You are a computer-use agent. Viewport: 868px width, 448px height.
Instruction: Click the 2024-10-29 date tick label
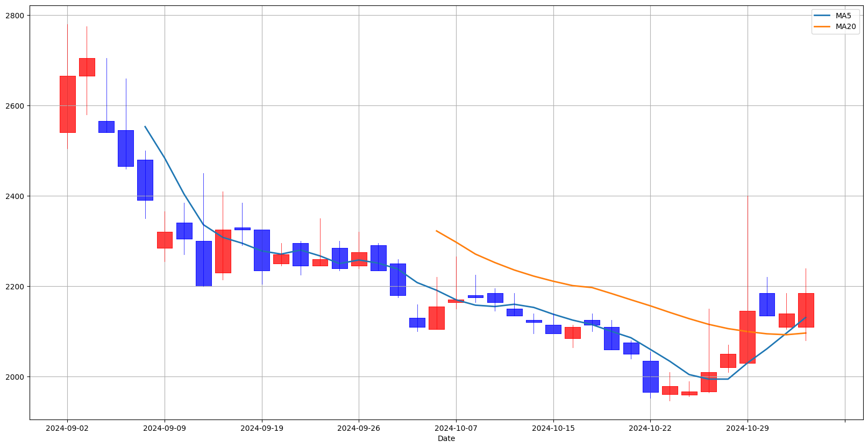(748, 428)
